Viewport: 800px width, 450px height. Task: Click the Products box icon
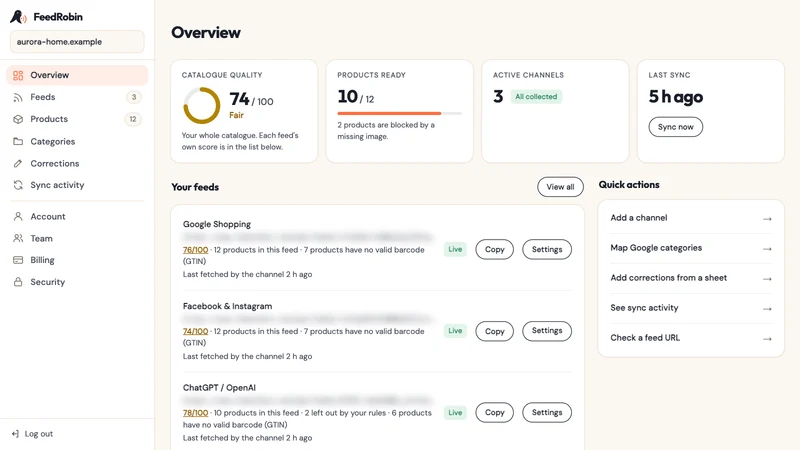18,119
